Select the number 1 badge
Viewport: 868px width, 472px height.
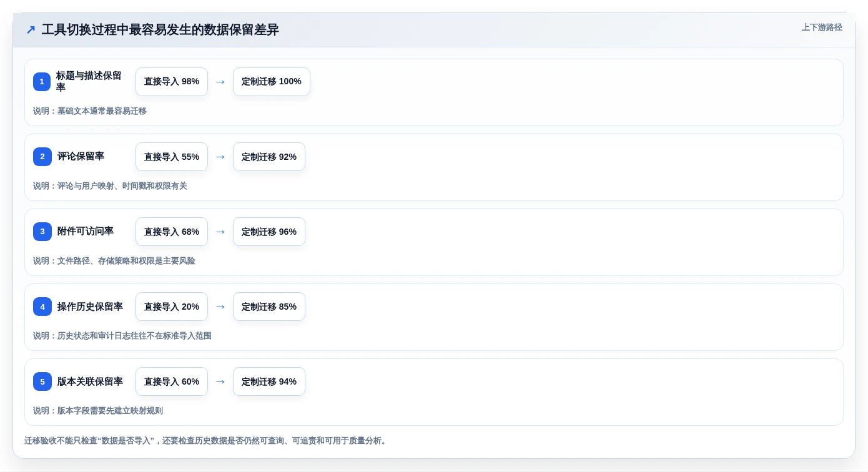click(x=42, y=82)
